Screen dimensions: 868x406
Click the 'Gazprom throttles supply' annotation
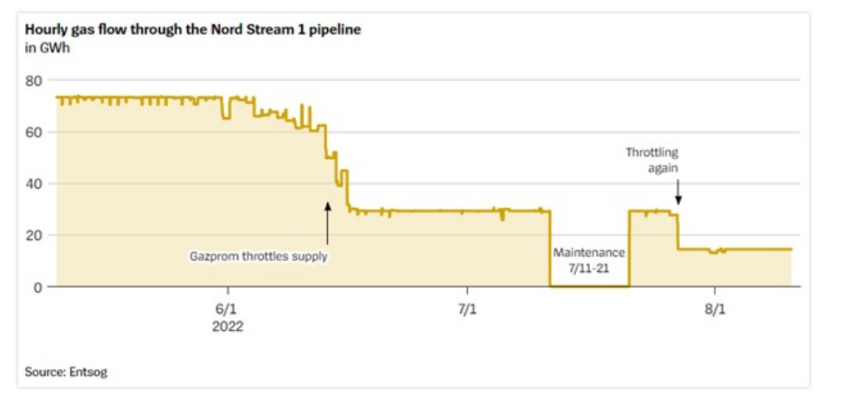259,256
